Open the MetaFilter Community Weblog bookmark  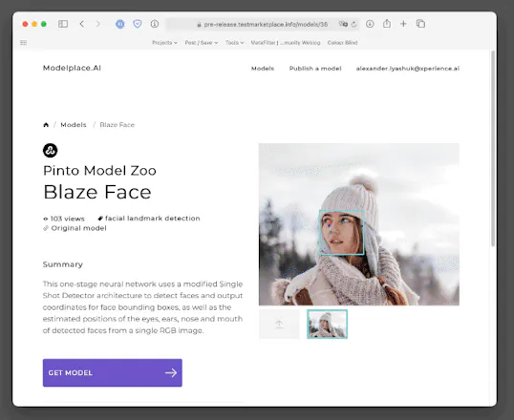286,43
